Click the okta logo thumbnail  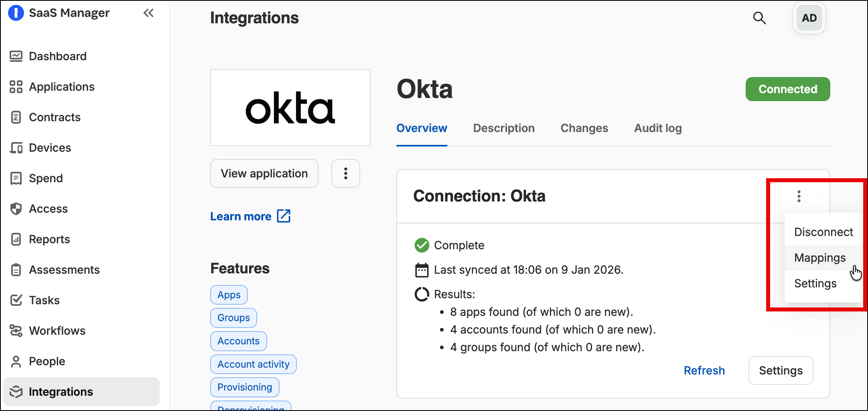click(290, 108)
